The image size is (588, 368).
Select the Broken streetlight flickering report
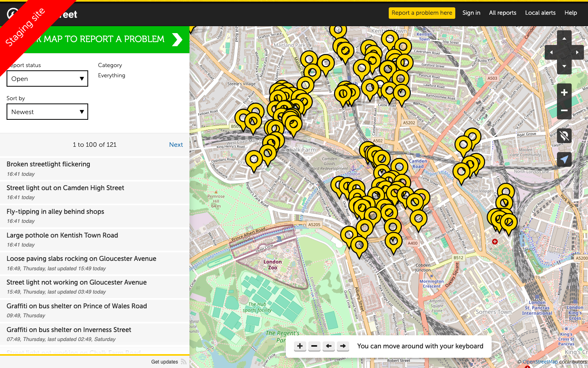point(48,164)
